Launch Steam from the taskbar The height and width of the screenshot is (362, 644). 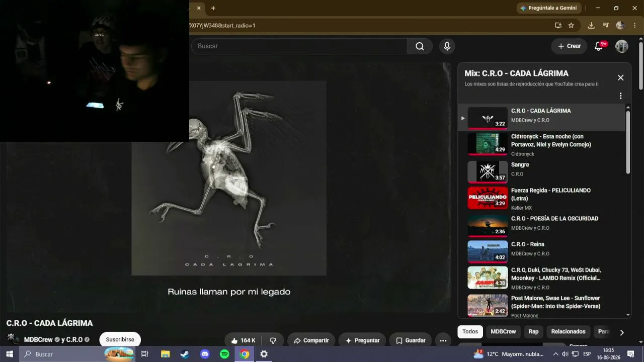click(185, 354)
